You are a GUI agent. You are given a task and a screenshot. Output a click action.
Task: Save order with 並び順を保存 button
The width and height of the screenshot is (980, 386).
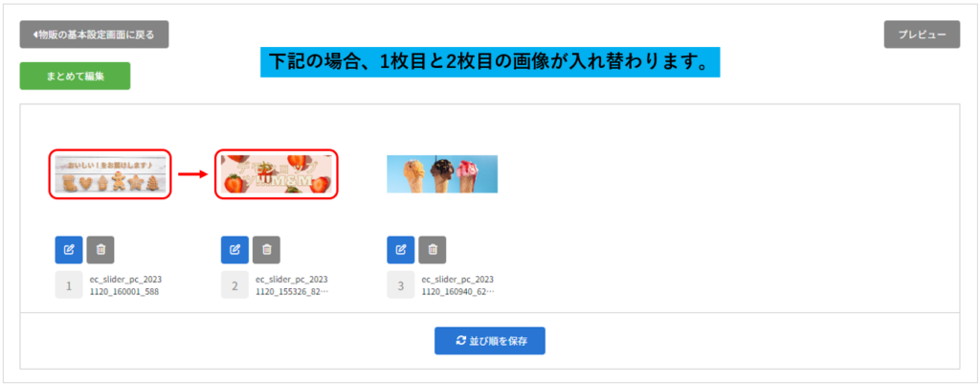[x=490, y=341]
